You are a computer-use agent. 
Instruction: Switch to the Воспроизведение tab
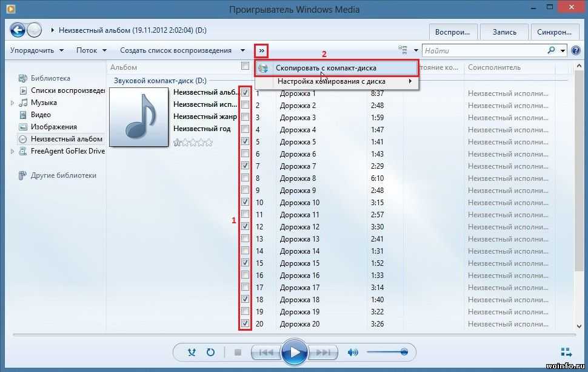[453, 32]
